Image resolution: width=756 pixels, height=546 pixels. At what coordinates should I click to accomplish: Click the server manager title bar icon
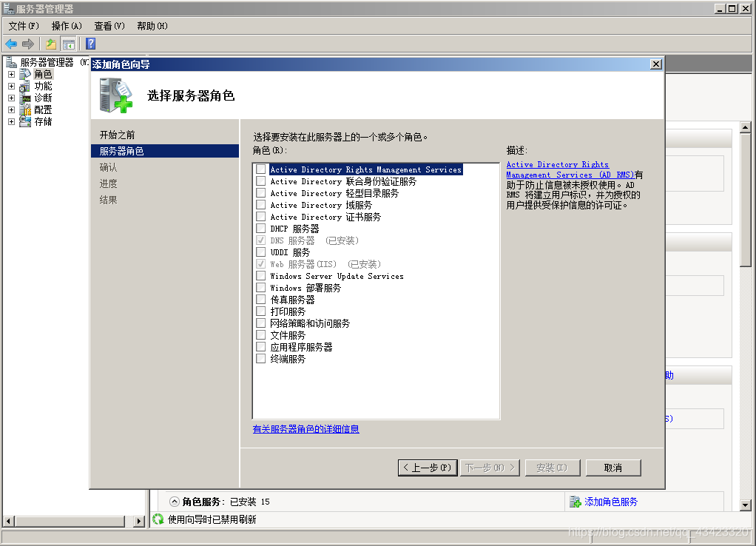[9, 8]
